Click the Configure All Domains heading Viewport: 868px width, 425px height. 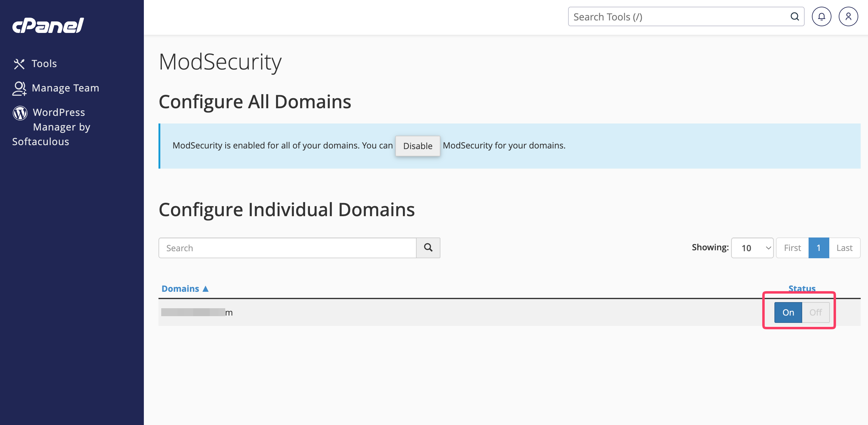(255, 102)
